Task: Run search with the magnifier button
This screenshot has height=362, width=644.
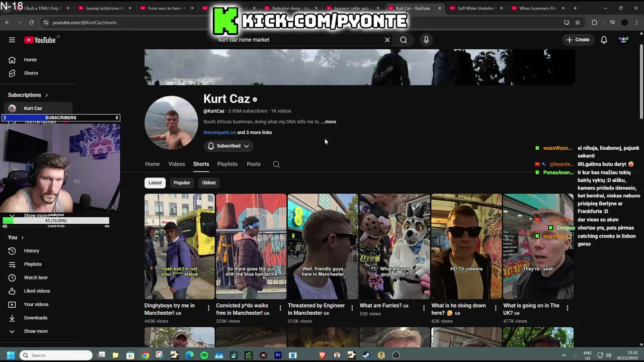Action: [x=404, y=40]
